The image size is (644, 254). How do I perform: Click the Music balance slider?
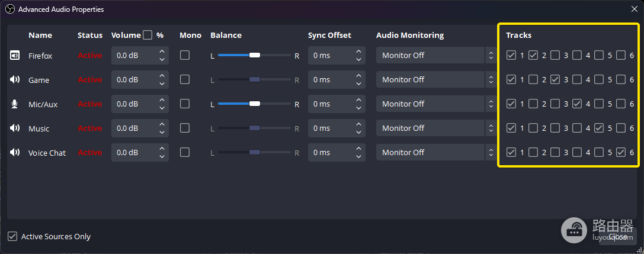click(x=255, y=128)
